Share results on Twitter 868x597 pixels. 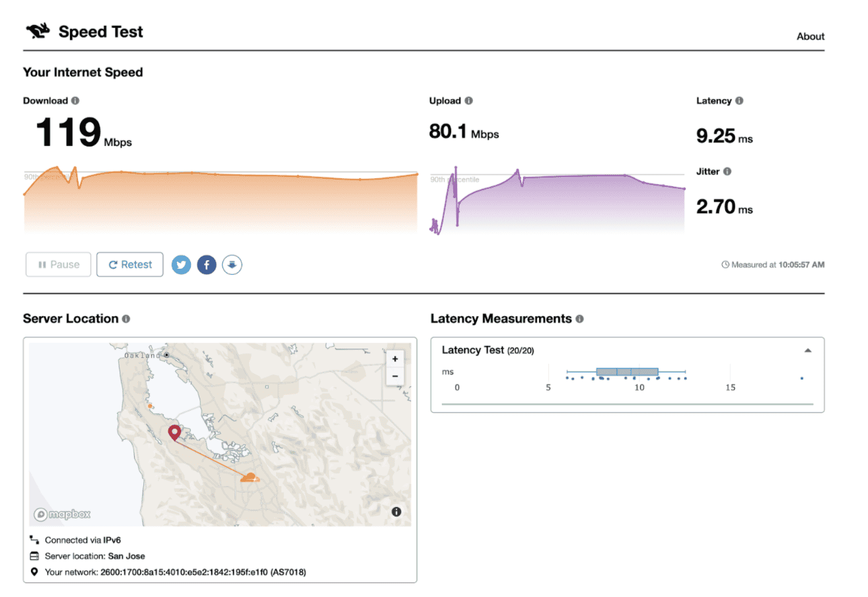point(182,265)
